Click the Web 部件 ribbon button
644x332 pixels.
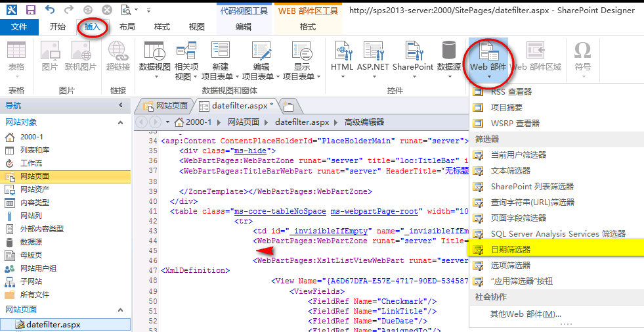(488, 60)
